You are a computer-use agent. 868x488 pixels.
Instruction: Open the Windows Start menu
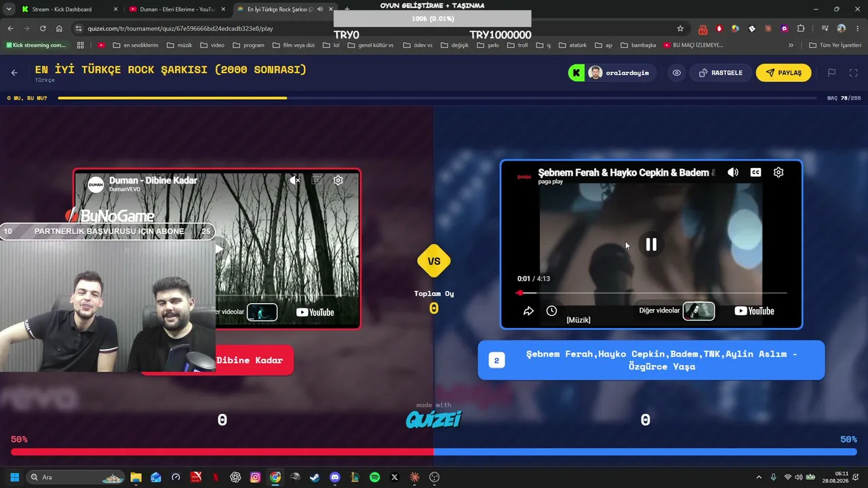[x=14, y=477]
